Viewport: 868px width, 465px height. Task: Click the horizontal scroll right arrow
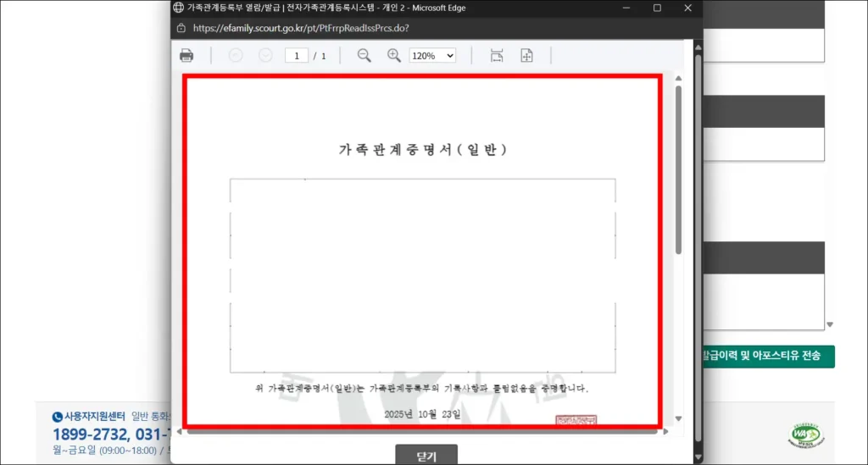click(x=666, y=431)
